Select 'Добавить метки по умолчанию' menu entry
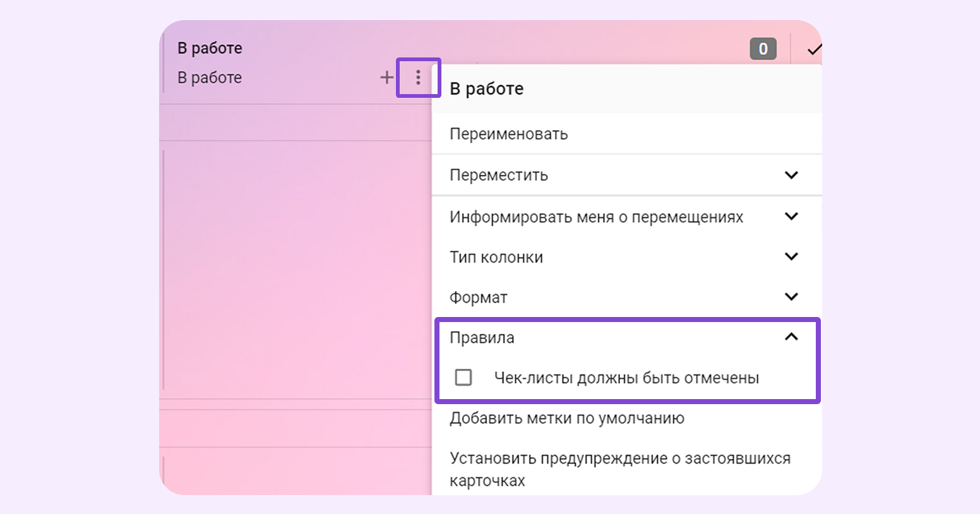The width and height of the screenshot is (980, 514). pos(566,418)
